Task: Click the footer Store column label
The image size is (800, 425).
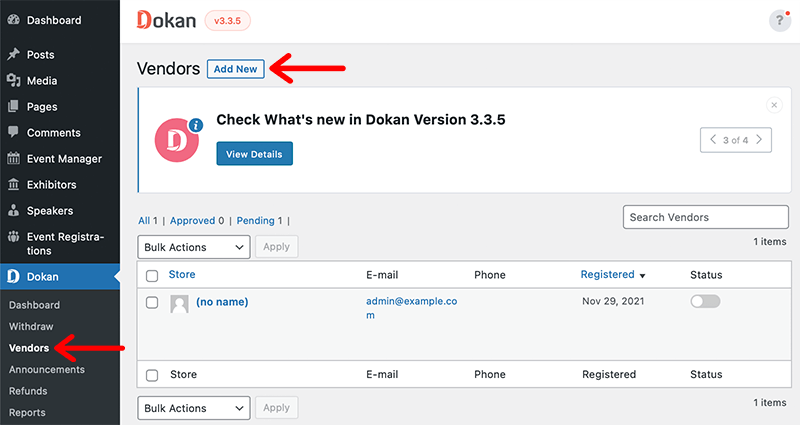Action: pyautogui.click(x=184, y=374)
